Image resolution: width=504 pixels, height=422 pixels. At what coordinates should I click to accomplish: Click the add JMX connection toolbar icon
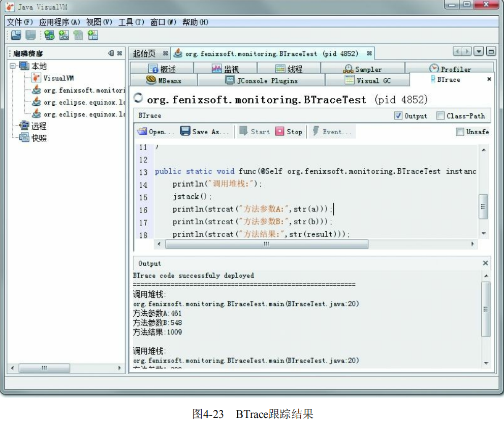pos(64,35)
